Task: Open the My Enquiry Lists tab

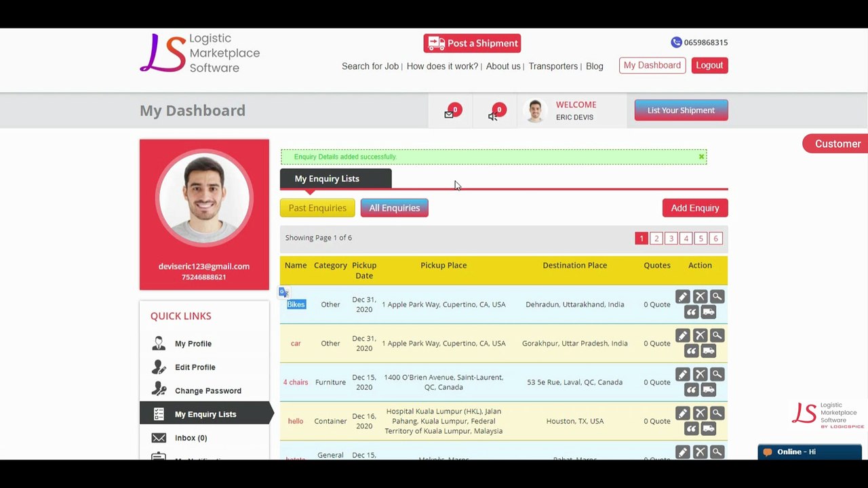Action: pos(336,179)
